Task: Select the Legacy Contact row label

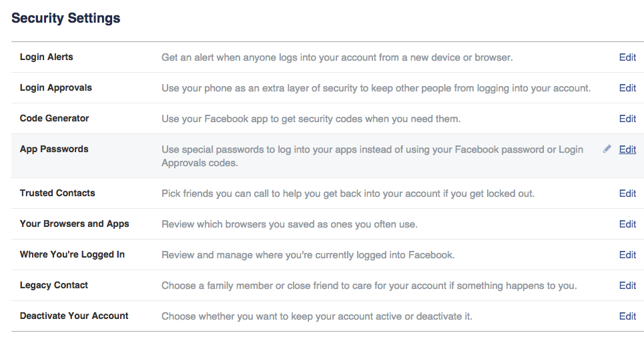Action: pyautogui.click(x=54, y=286)
